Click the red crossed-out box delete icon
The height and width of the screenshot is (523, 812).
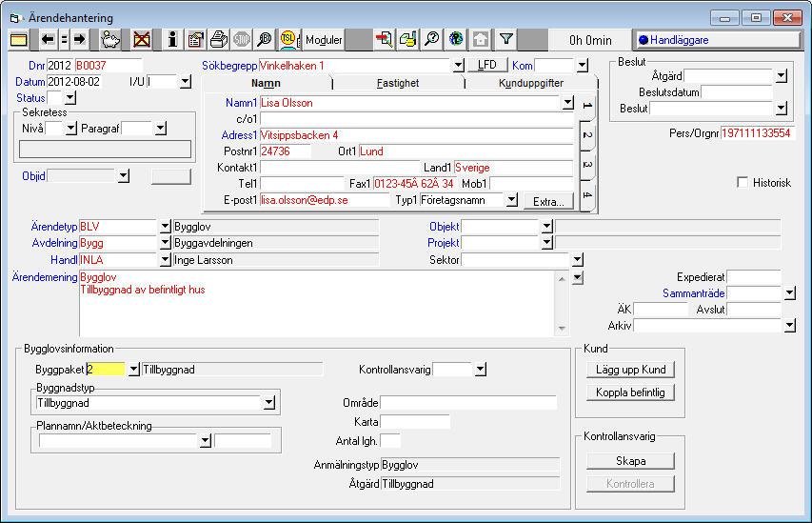(x=142, y=40)
